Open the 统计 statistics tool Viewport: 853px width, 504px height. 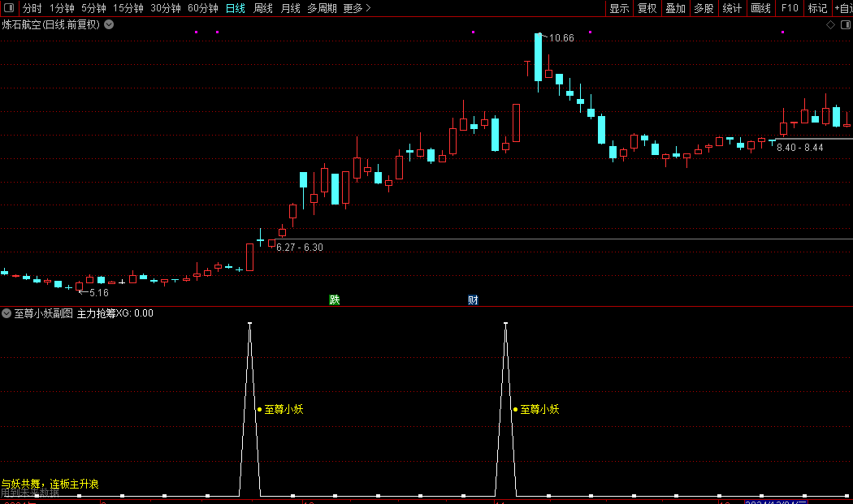point(732,8)
